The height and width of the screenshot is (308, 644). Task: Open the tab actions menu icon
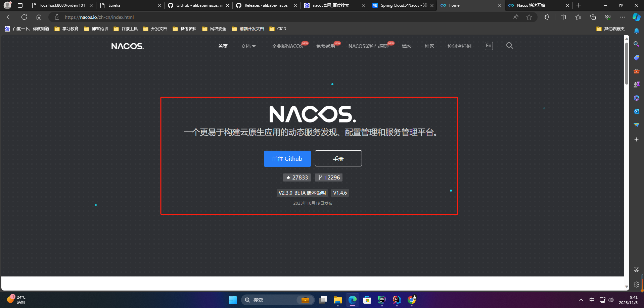tap(20, 5)
